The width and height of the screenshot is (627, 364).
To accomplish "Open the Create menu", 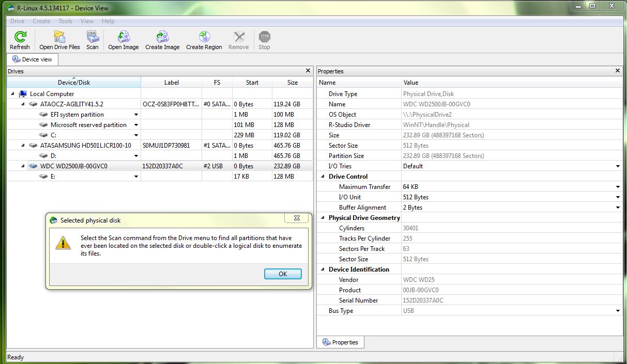I will pyautogui.click(x=41, y=21).
